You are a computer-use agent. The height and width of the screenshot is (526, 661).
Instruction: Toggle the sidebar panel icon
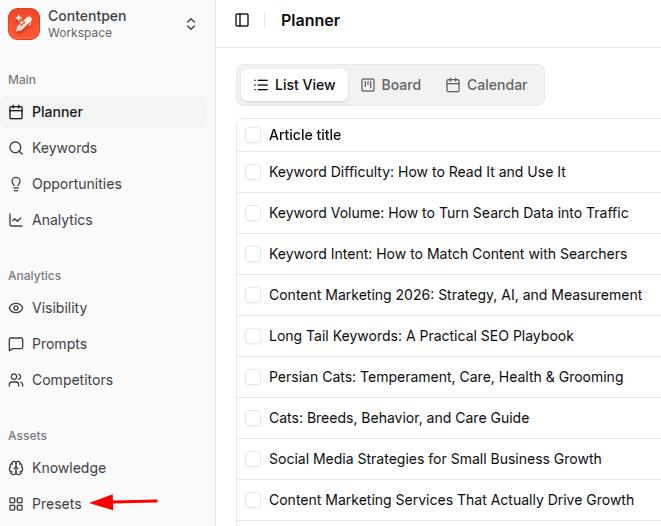pos(242,20)
